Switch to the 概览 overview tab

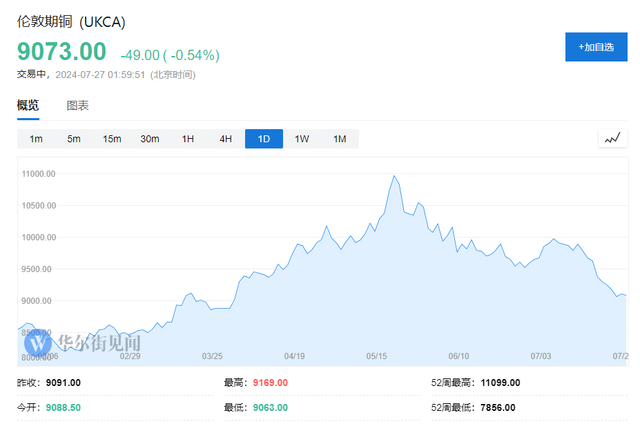click(28, 105)
